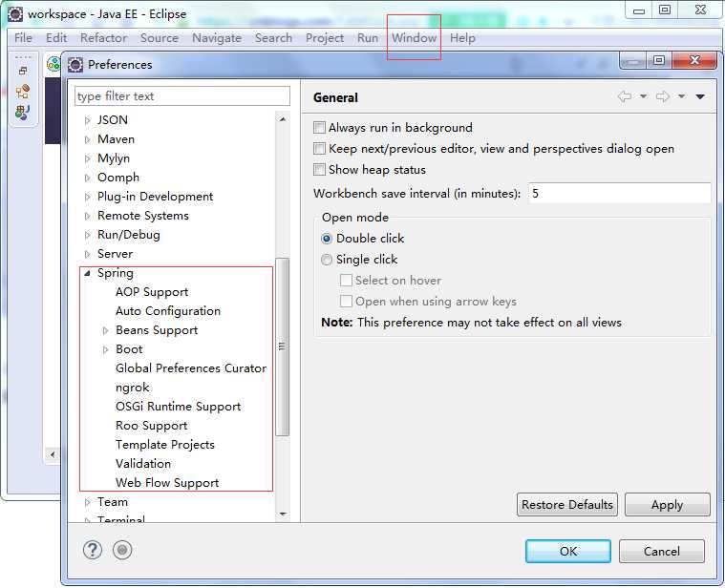
Task: Click the Workbench save interval field
Action: [620, 193]
